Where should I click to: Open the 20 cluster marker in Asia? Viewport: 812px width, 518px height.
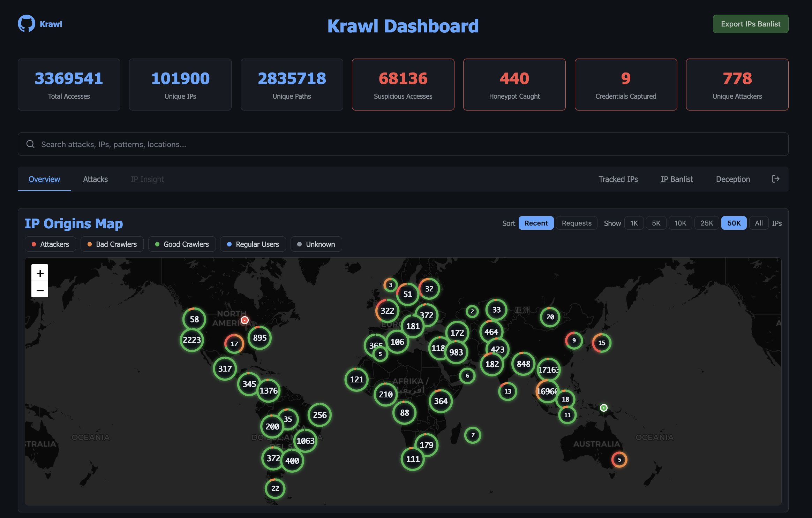pos(550,317)
